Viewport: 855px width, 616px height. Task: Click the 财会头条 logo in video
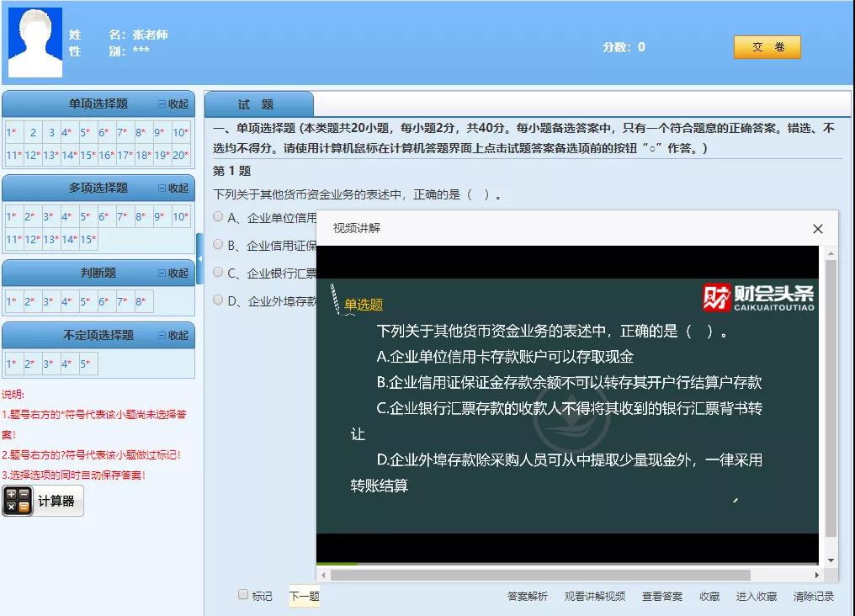[x=759, y=297]
